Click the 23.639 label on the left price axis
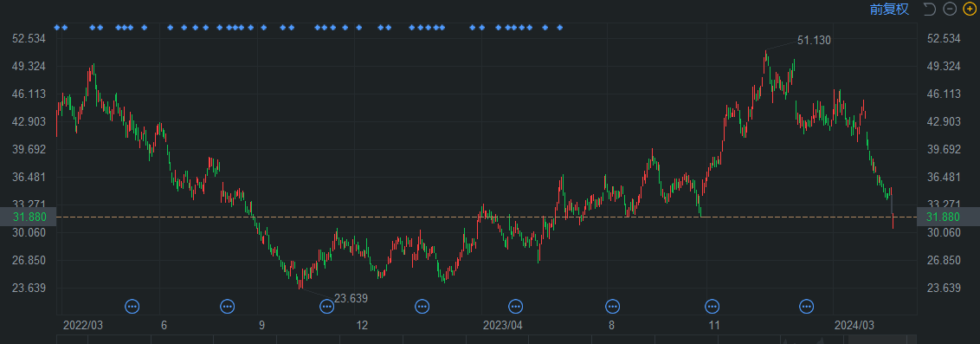The image size is (980, 344). 29,288
